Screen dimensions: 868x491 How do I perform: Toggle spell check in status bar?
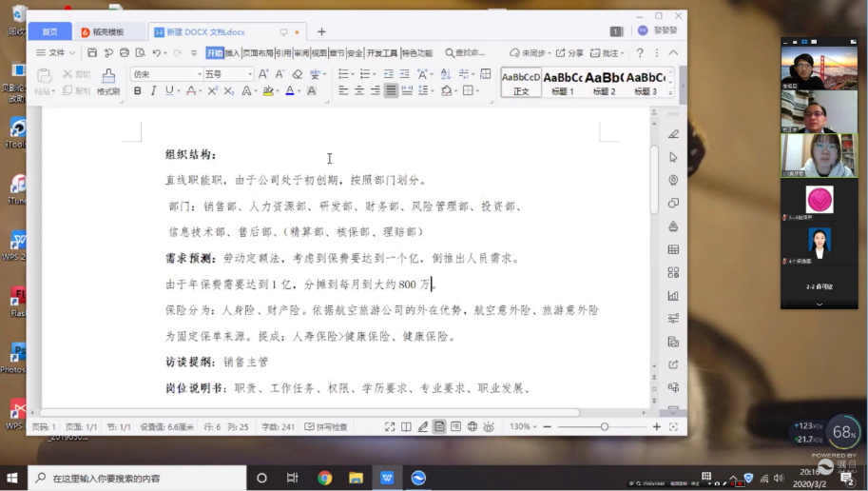(x=326, y=427)
